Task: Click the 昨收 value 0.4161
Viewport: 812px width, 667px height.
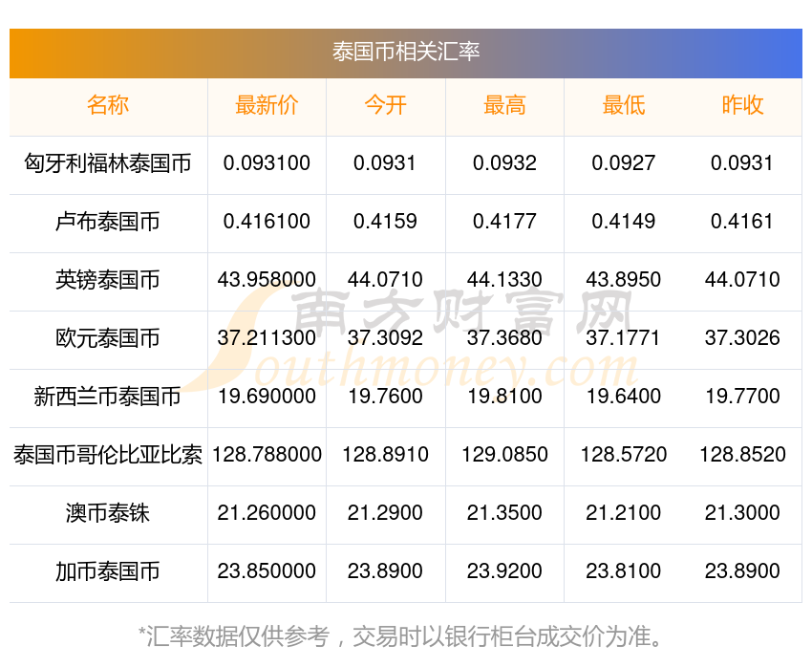Action: [742, 222]
